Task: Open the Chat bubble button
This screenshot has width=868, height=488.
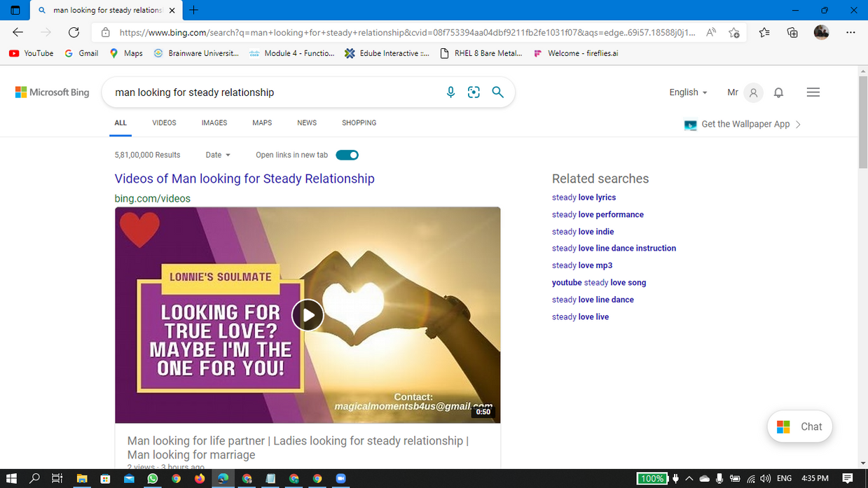Action: tap(799, 426)
